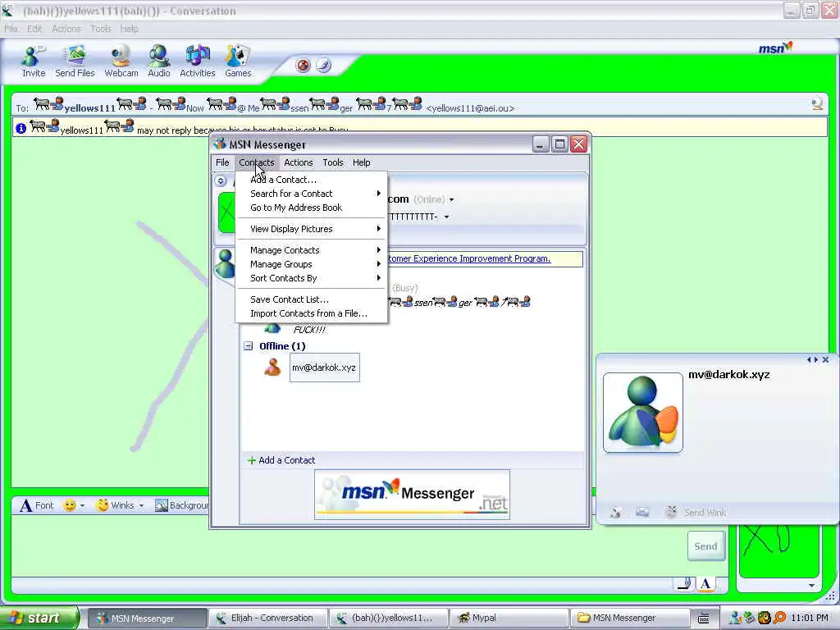Open the Background picker icon
Image resolution: width=840 pixels, height=630 pixels.
[x=162, y=505]
